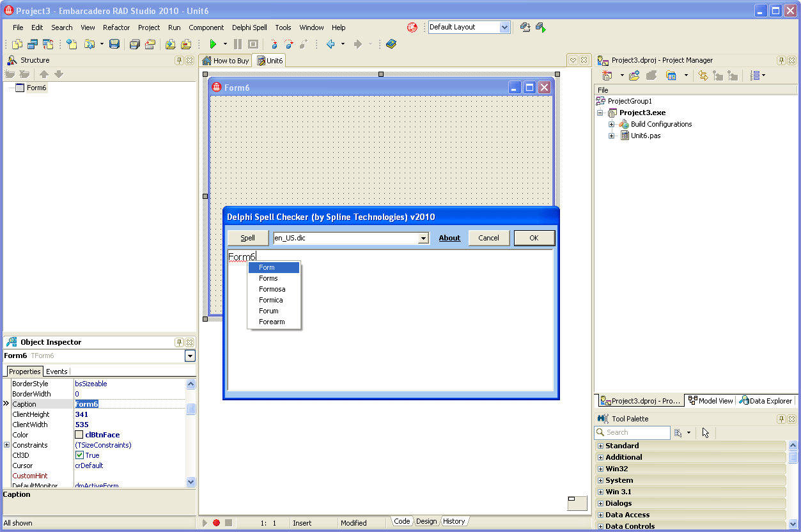801x532 pixels.
Task: Pin the Project Manager panel
Action: coord(781,60)
